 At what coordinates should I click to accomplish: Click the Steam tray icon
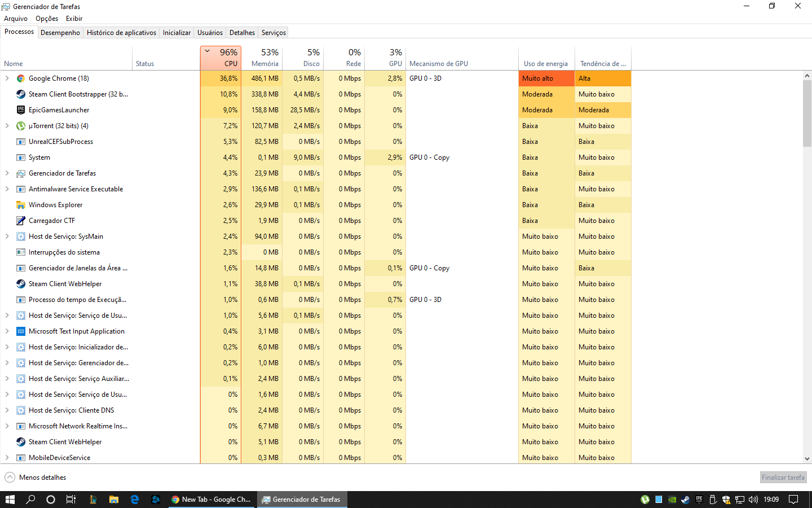tap(686, 500)
